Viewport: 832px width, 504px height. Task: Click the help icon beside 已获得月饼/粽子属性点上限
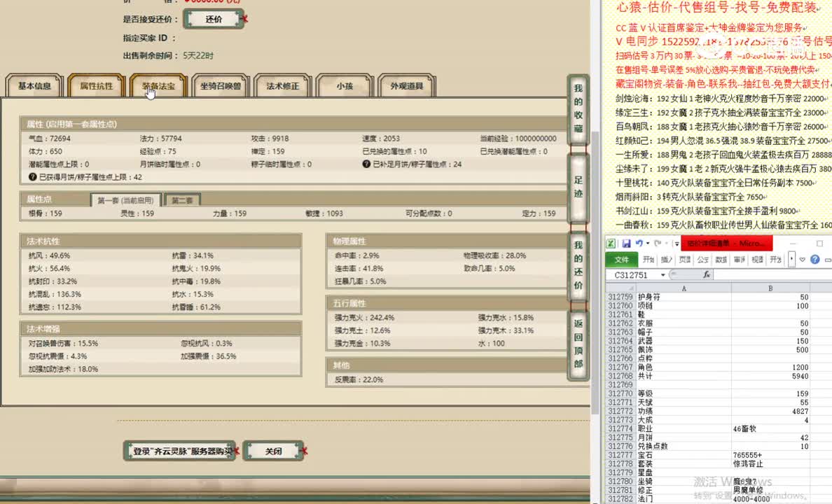click(32, 176)
